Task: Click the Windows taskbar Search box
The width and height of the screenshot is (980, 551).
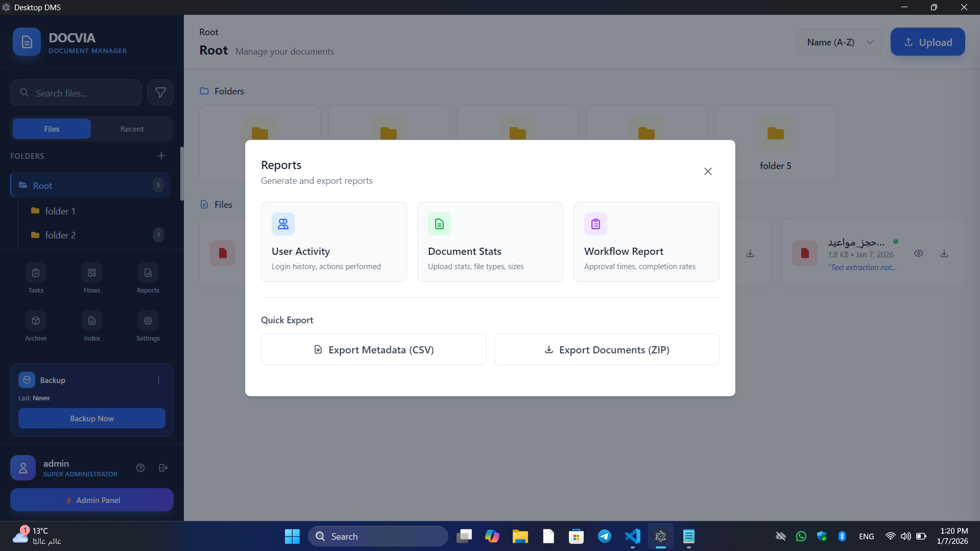Action: pos(378,536)
